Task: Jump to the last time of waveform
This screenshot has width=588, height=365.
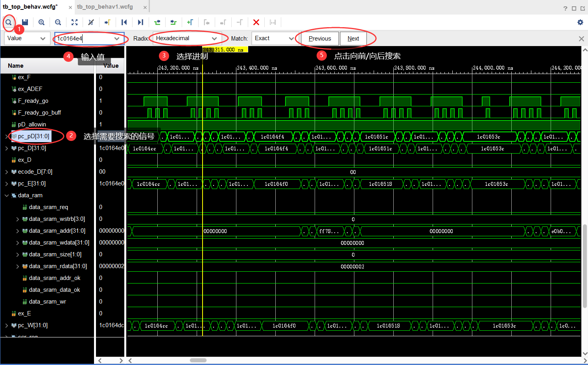Action: (x=140, y=22)
